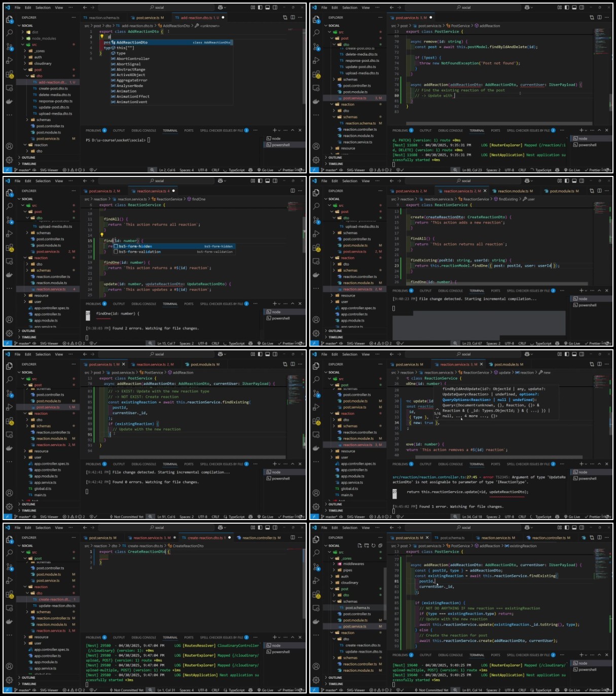Toggle Secondary Side Bar in add-reaction.dto.ts window
Viewport: 616px width, 696px height.
[274, 8]
